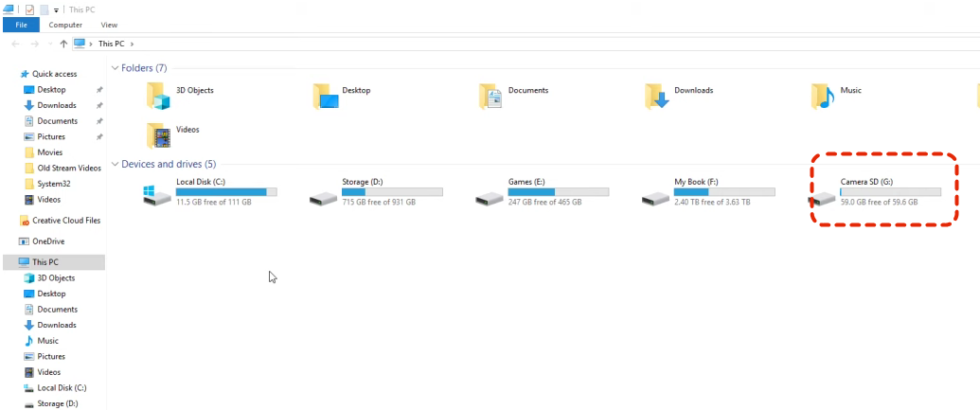This screenshot has width=980, height=410.
Task: Click the This PC monitor icon in sidebar
Action: pyautogui.click(x=24, y=262)
